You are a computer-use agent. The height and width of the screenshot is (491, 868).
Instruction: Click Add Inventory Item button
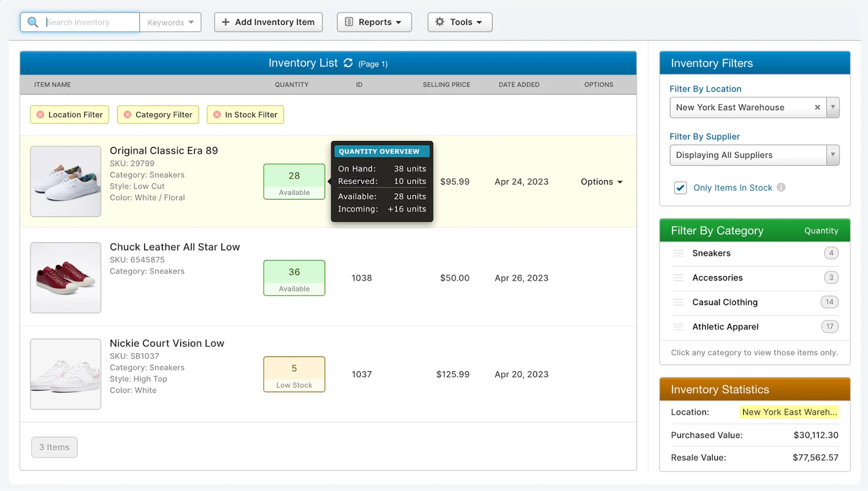pos(269,22)
